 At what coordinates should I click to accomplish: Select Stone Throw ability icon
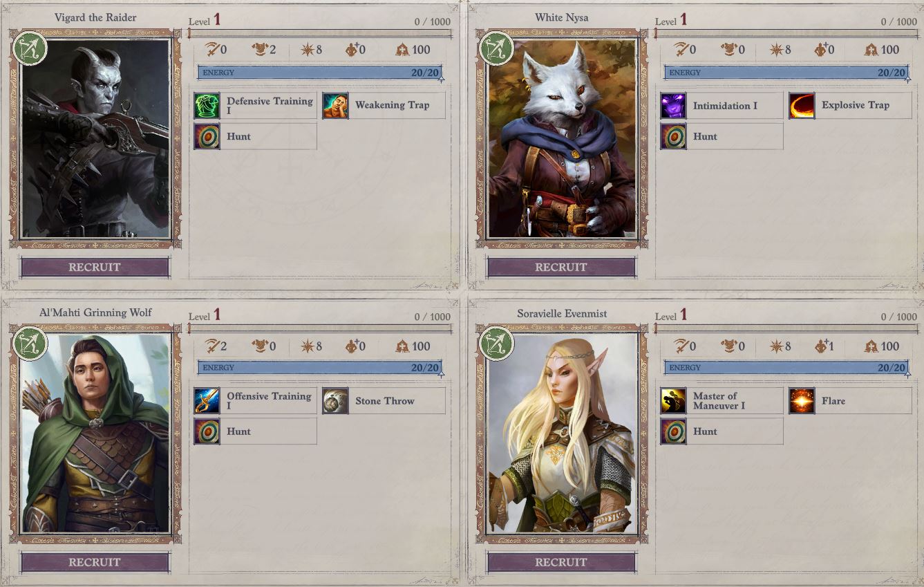pyautogui.click(x=335, y=401)
